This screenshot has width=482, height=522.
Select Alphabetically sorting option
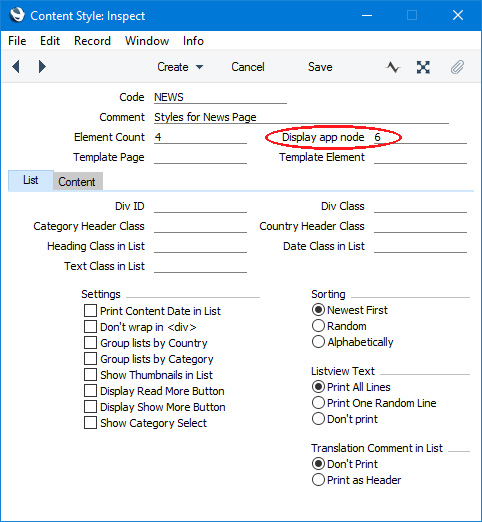click(318, 342)
